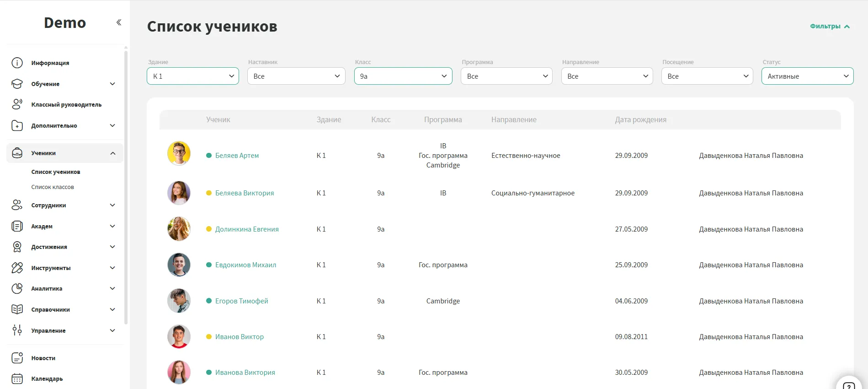Open the Здание dropdown showing К 1

click(x=192, y=76)
